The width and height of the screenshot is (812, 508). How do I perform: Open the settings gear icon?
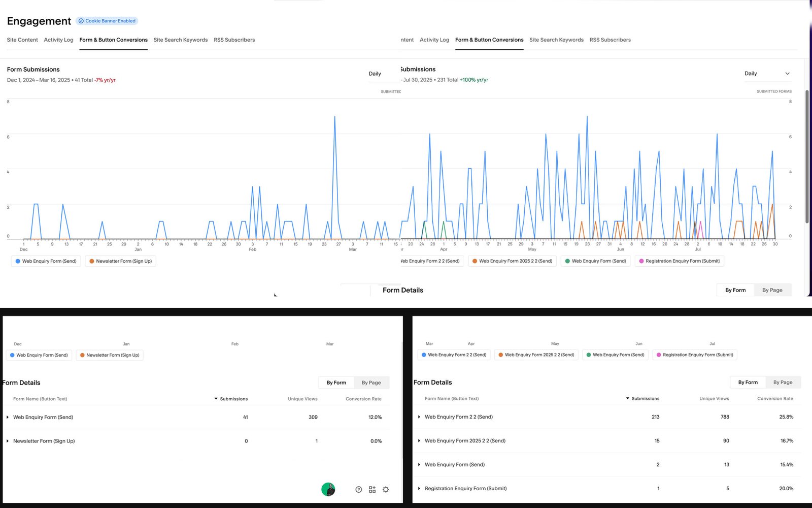click(x=386, y=489)
